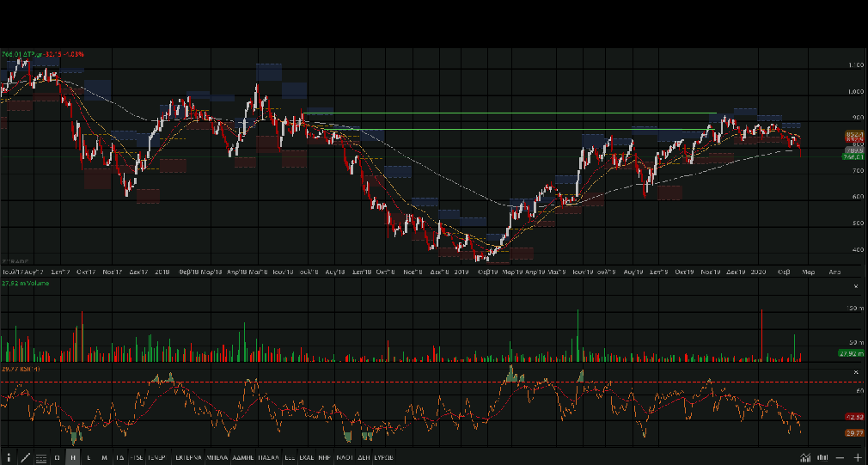
Task: Close the Volume panel
Action: click(855, 285)
